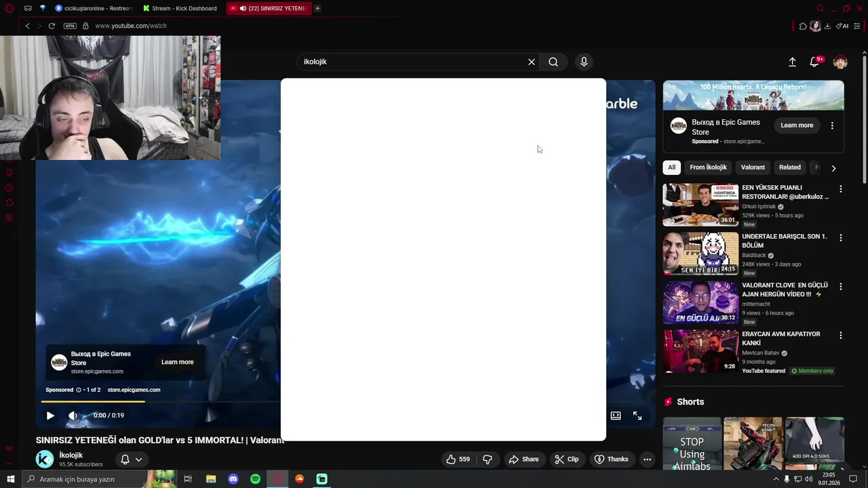Click the Share button
Screen dimensions: 868x488
tap(524, 459)
